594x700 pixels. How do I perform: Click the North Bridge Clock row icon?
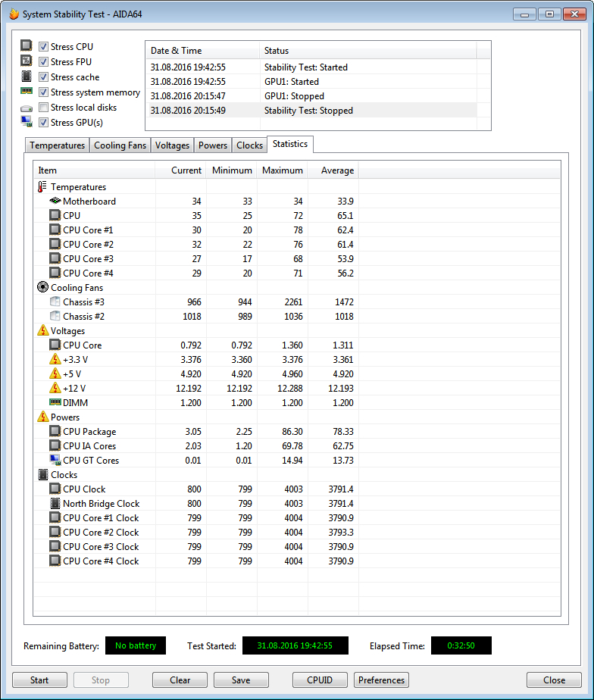[x=55, y=503]
